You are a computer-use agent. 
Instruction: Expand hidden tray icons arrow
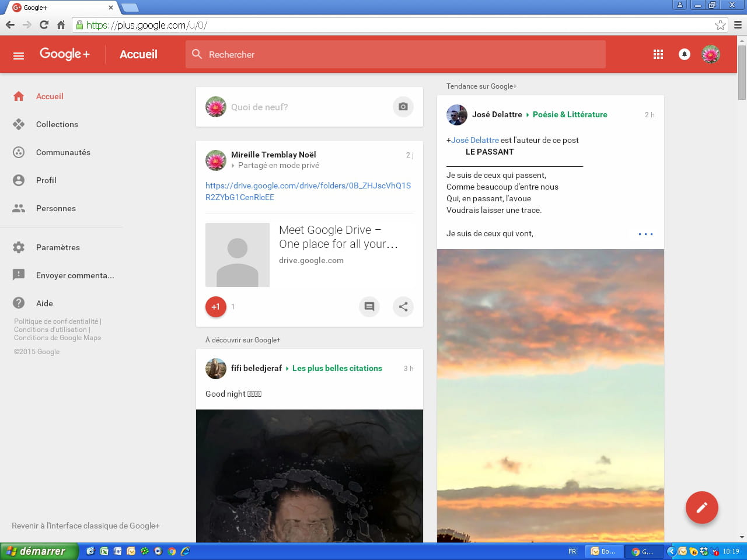pyautogui.click(x=671, y=551)
